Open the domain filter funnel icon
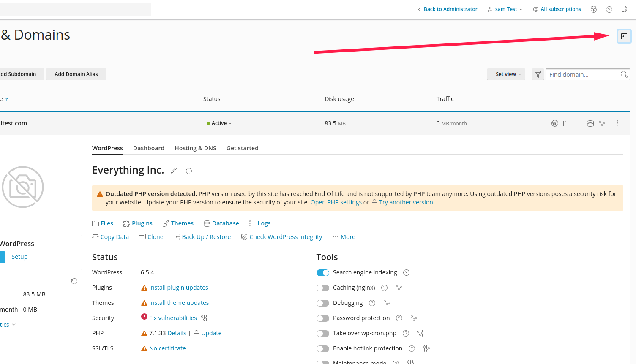 coord(538,74)
